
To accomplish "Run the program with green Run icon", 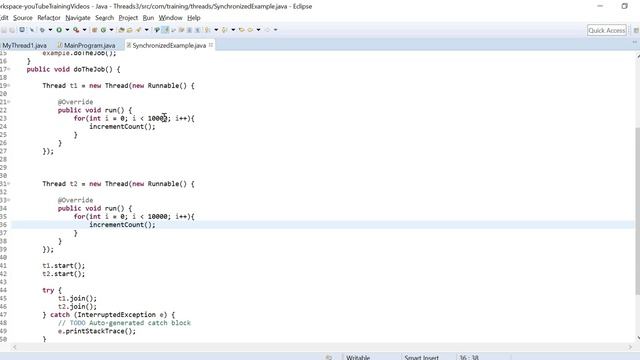I will [x=59, y=30].
